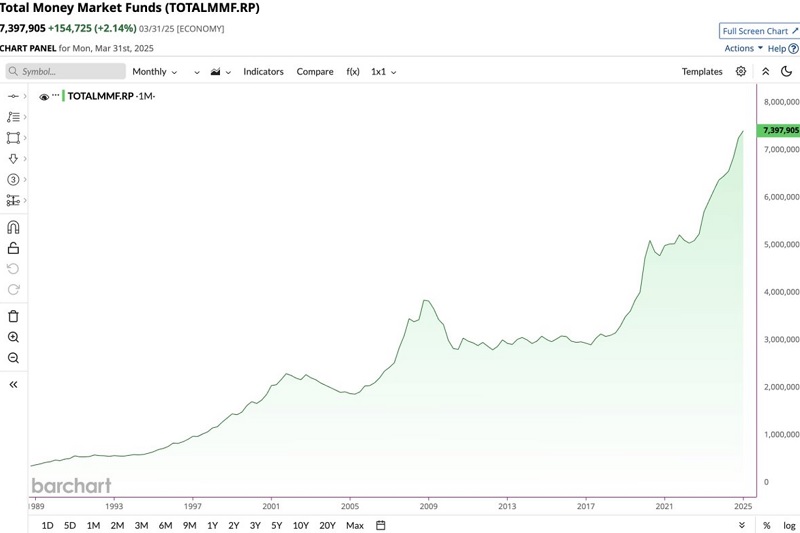
Task: Open the Monthly frequency dropdown
Action: (155, 72)
